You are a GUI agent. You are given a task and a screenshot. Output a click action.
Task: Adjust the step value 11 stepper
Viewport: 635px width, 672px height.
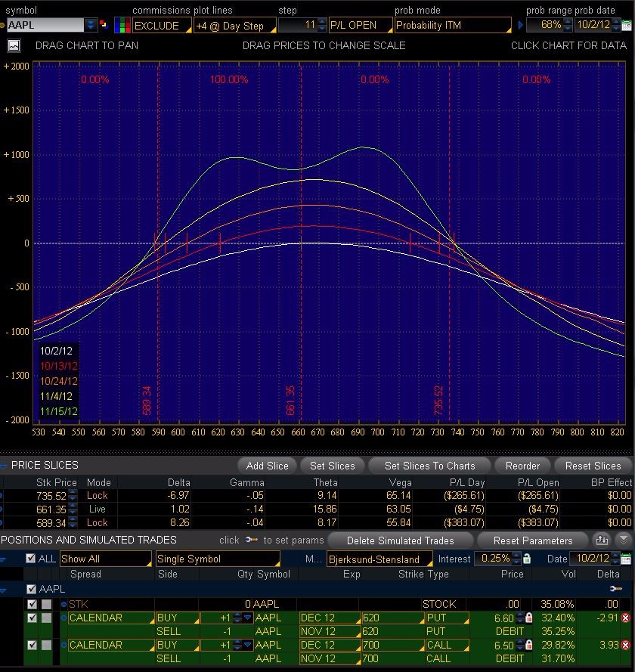[x=322, y=25]
